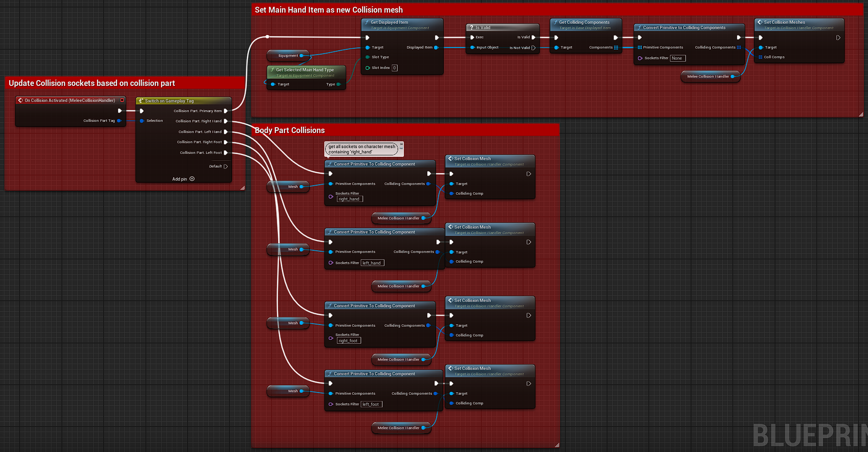Click the 'left_foot' Sockets Filter field
Screen dimensions: 868x452
(x=371, y=404)
